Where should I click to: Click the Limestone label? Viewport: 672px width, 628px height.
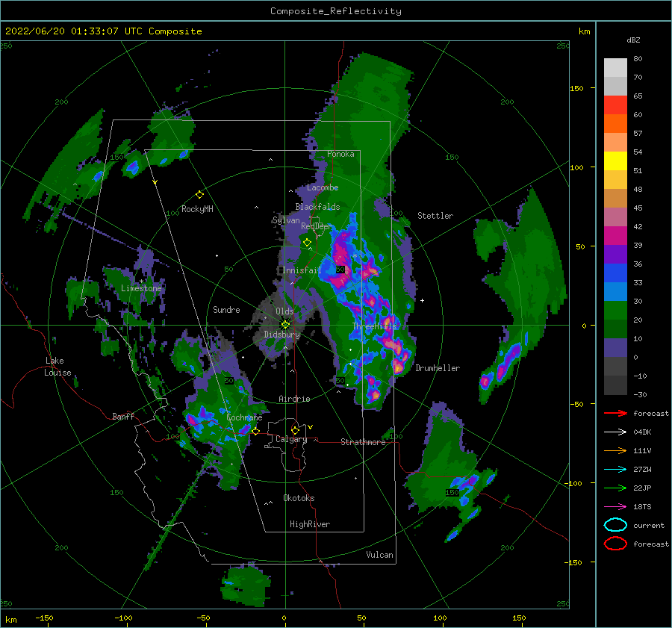(141, 288)
